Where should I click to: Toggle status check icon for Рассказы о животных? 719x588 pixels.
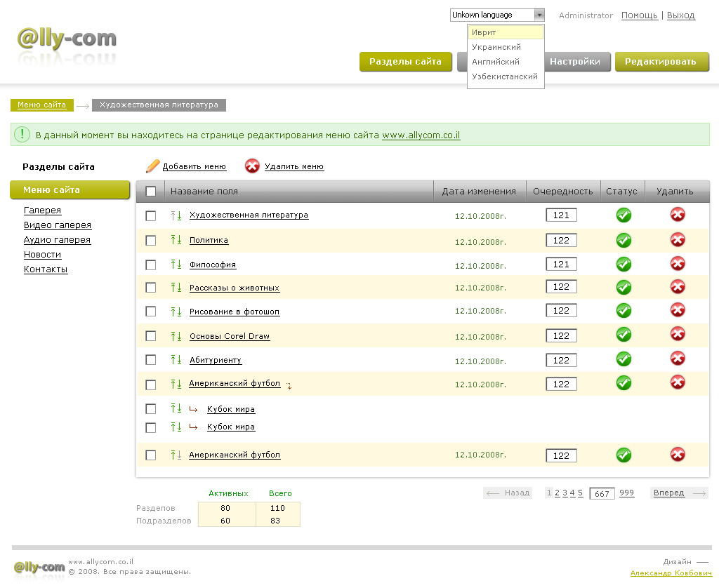click(x=624, y=288)
